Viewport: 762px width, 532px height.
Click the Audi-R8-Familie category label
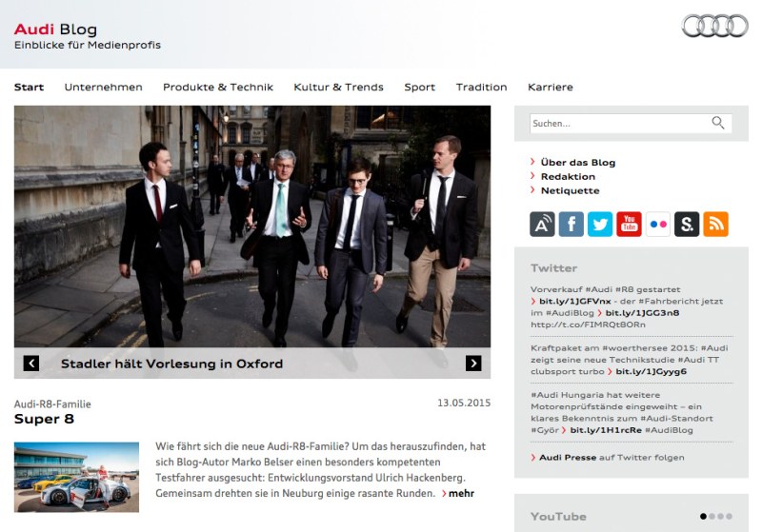[52, 404]
